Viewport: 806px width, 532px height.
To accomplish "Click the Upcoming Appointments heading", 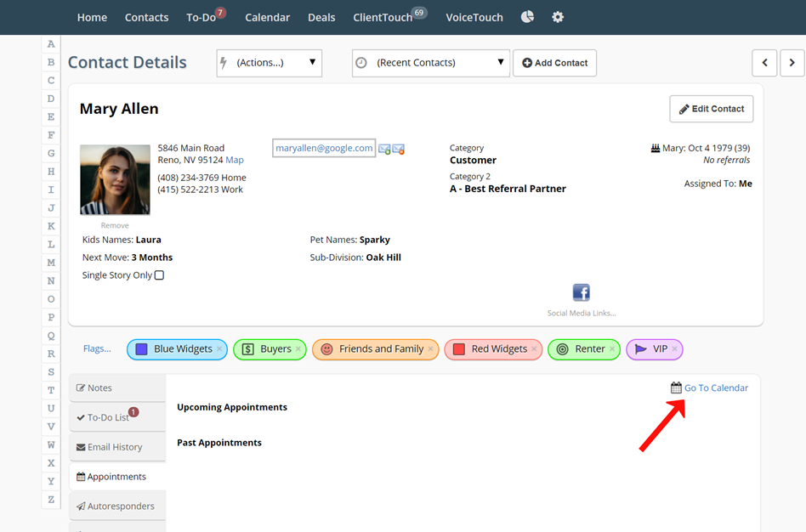I will [232, 407].
